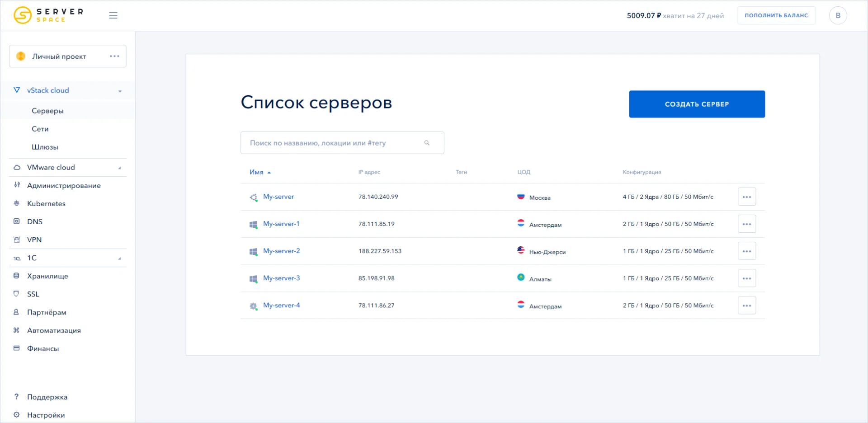Screen dimensions: 868x423
Task: Expand the VMware cloud section arrow
Action: pos(120,168)
